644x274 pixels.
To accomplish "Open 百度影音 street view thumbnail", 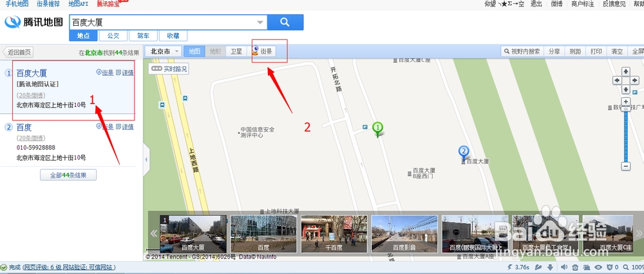I will click(x=404, y=234).
